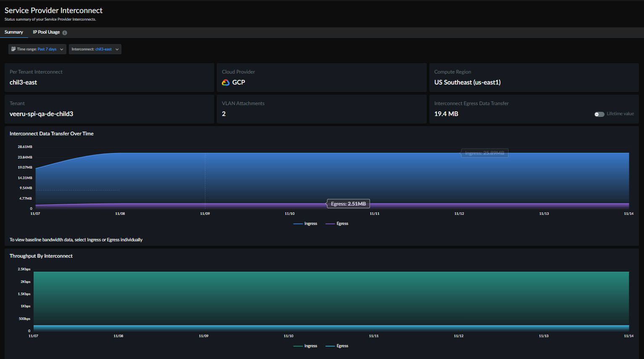The width and height of the screenshot is (644, 359).
Task: Click the Ingress line marker in throughput legend
Action: pos(298,346)
